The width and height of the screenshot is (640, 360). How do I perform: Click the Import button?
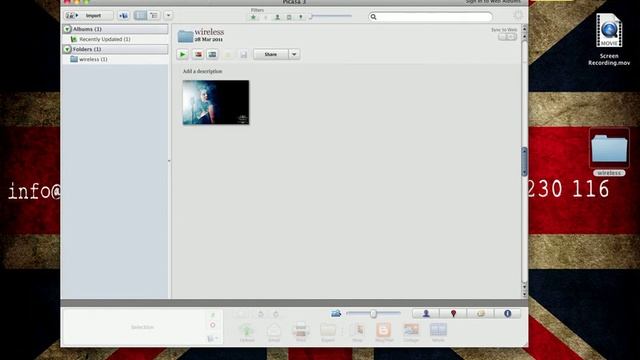(x=89, y=16)
